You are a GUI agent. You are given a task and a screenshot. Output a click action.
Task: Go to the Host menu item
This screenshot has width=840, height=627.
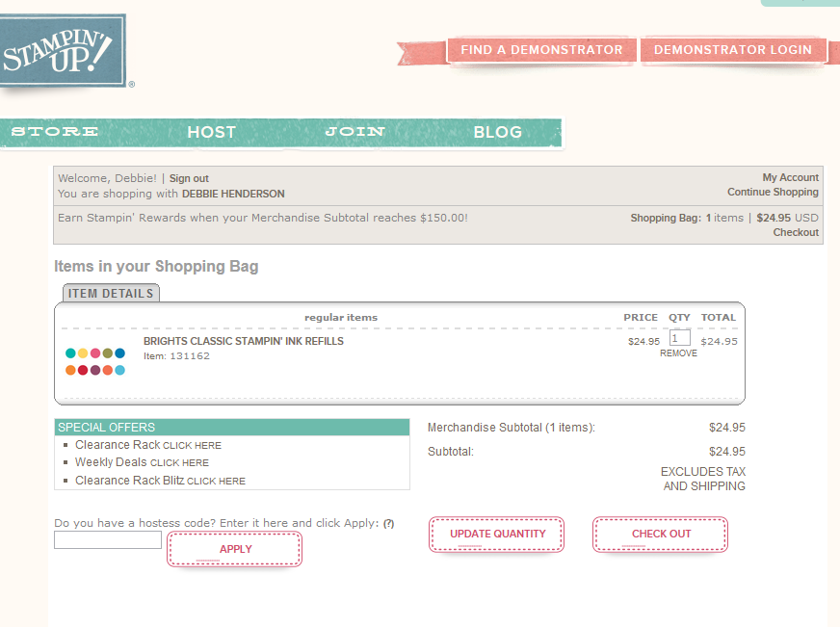click(x=212, y=132)
